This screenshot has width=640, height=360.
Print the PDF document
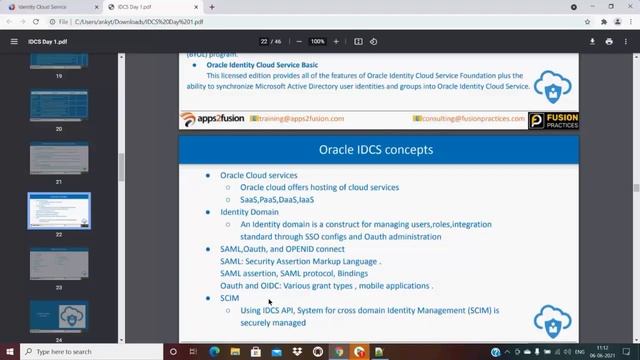[609, 42]
